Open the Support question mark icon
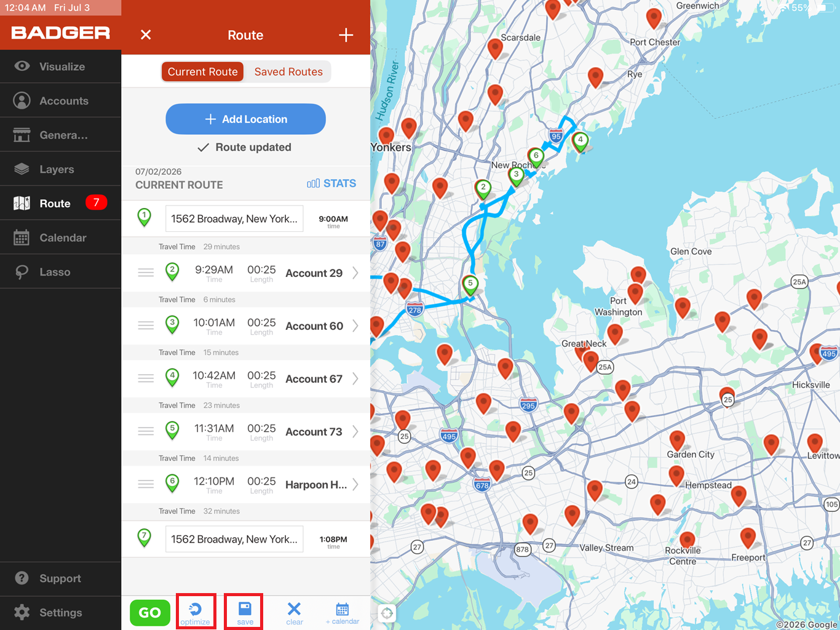The image size is (840, 630). [22, 578]
